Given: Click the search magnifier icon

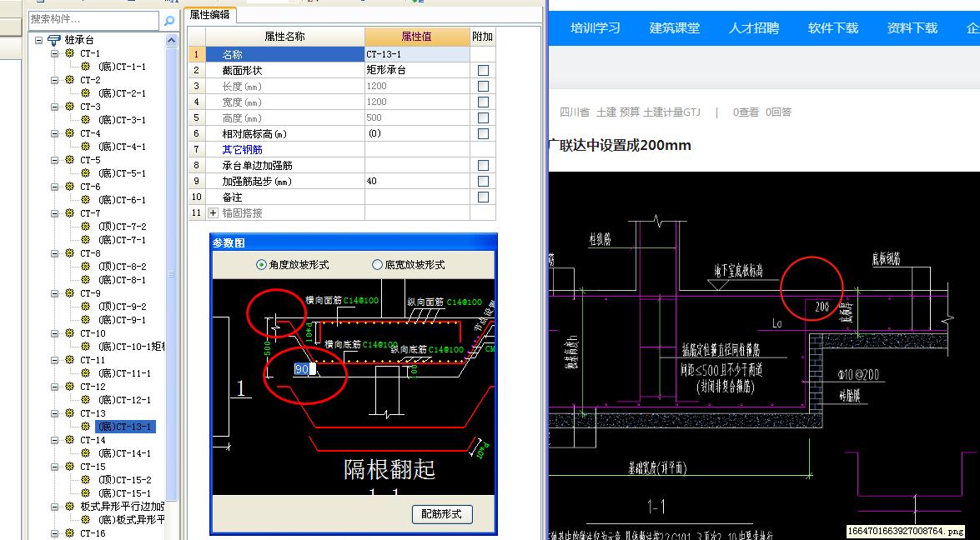Looking at the screenshot, I should (169, 21).
